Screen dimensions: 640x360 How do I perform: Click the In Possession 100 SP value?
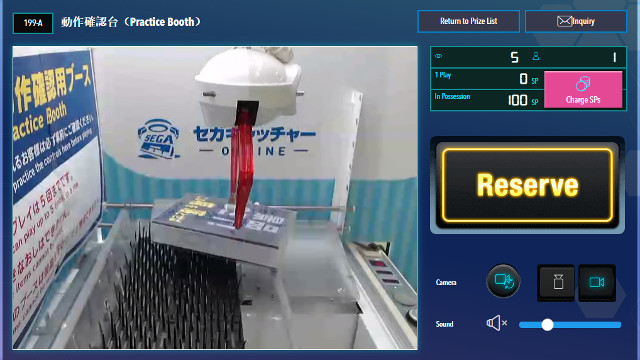[517, 100]
